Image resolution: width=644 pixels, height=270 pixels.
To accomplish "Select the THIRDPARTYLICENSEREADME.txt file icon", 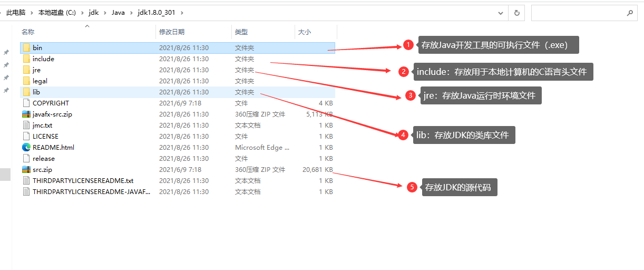I will pyautogui.click(x=26, y=180).
